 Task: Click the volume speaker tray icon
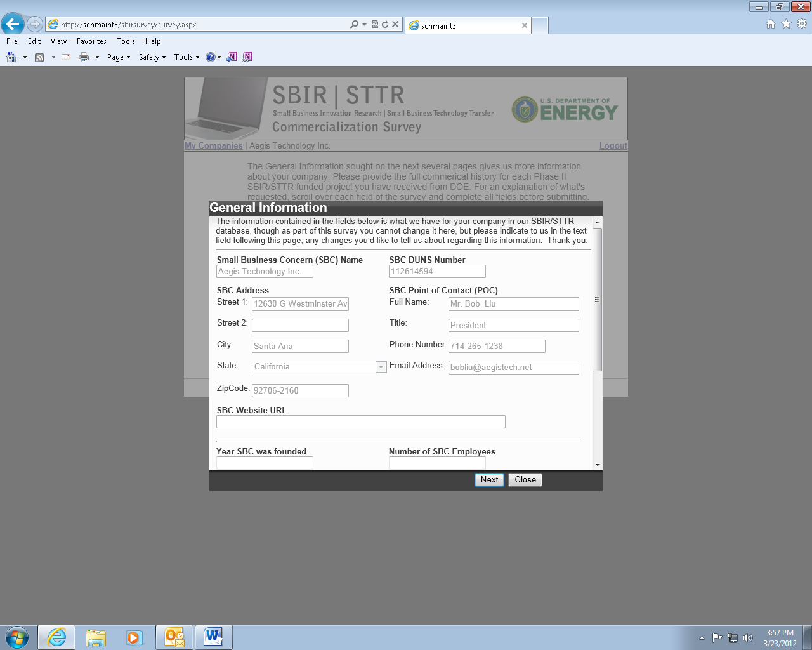[748, 638]
